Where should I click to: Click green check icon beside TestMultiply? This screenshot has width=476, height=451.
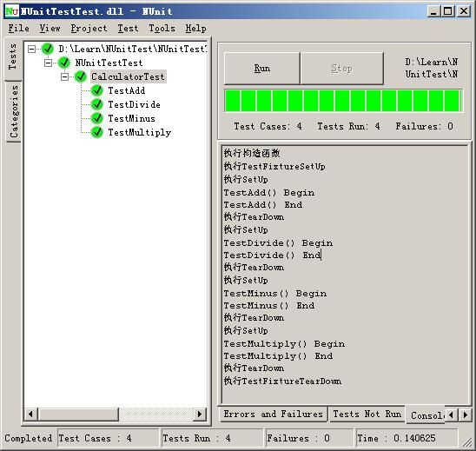[x=96, y=132]
